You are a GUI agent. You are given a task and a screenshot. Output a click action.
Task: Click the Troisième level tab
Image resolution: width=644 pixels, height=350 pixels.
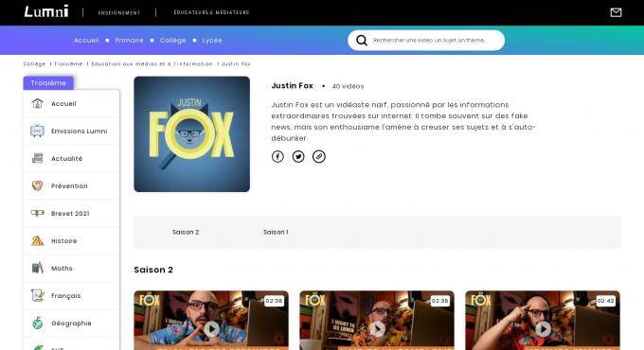(x=48, y=83)
